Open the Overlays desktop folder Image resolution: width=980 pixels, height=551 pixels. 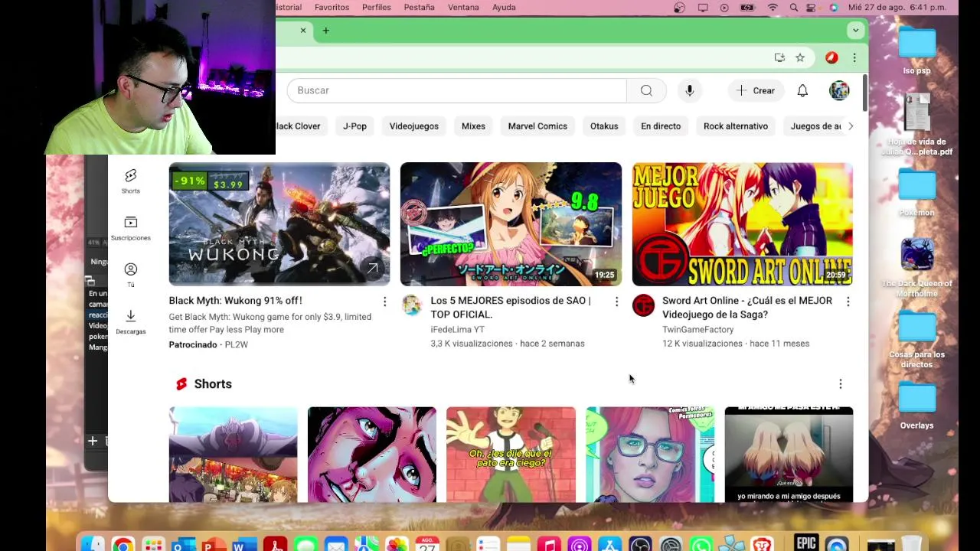[x=916, y=406]
